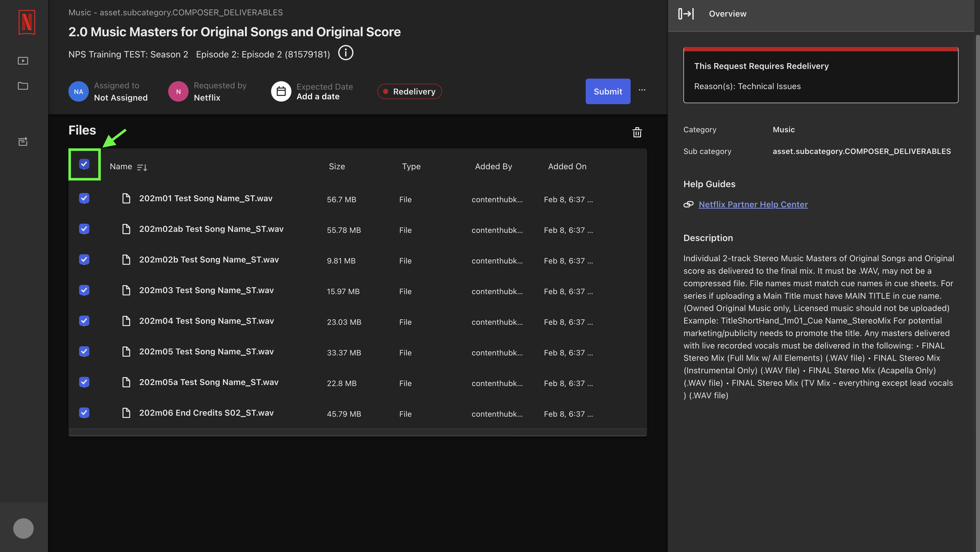Click file icon for 202m03 Test Song Name_ST.wav
The width and height of the screenshot is (980, 552).
coord(126,290)
